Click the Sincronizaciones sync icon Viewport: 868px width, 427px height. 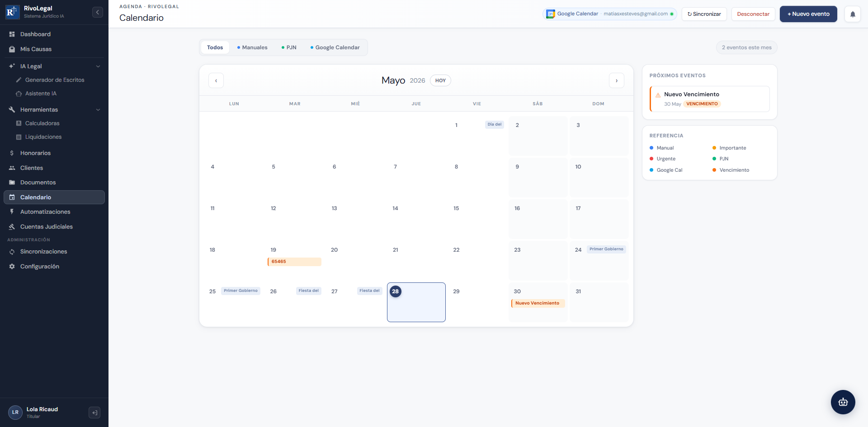12,252
